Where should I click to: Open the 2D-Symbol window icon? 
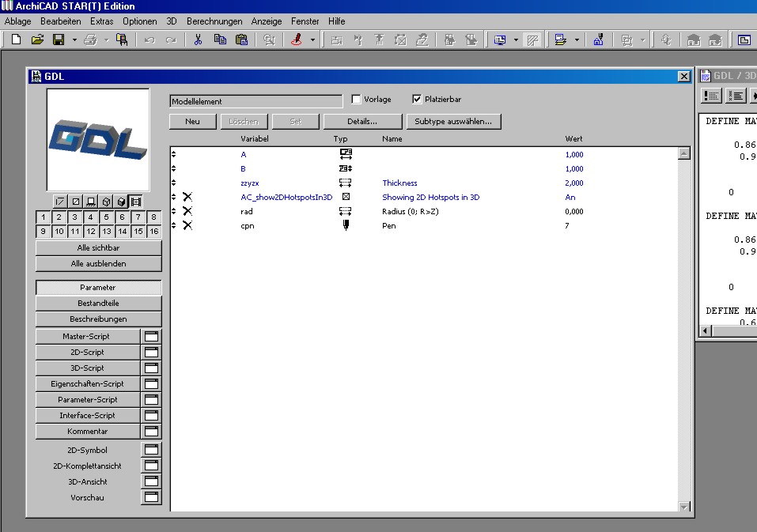click(151, 450)
